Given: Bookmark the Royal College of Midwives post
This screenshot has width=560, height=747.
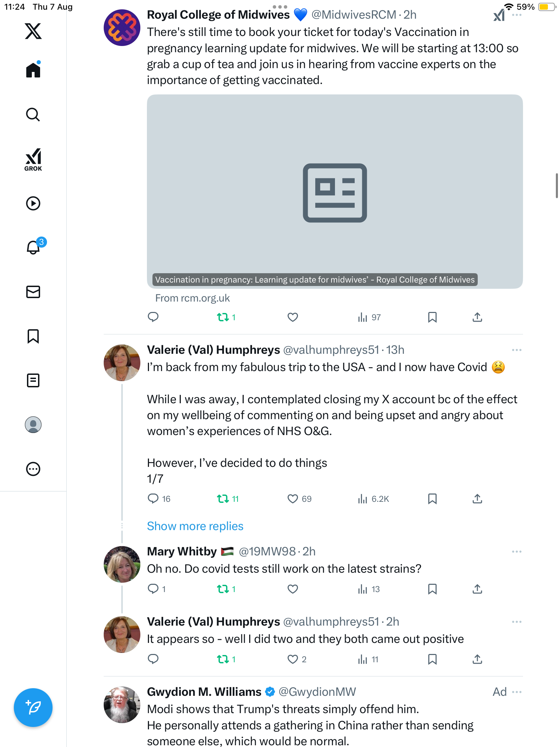Looking at the screenshot, I should click(432, 317).
